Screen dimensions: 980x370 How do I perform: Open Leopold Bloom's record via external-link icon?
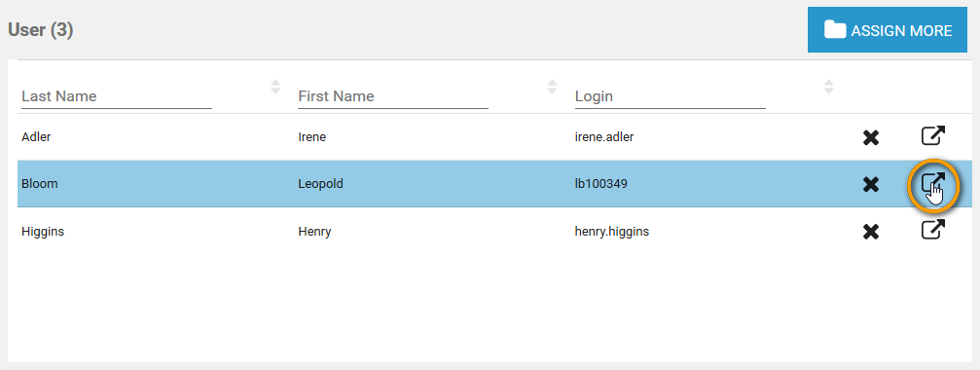pyautogui.click(x=933, y=184)
